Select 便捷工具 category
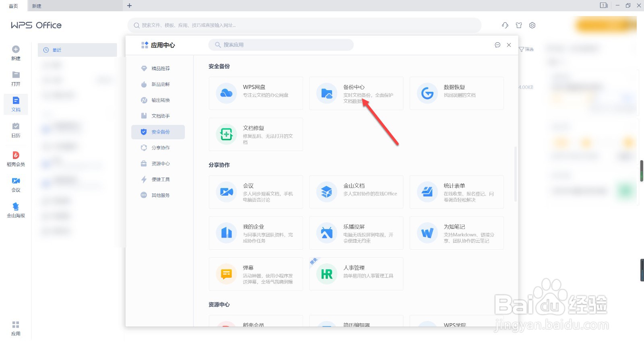 (158, 180)
